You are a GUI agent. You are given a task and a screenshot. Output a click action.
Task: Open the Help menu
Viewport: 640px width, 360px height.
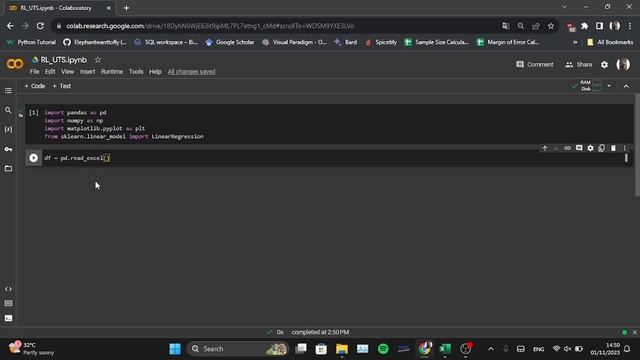(155, 71)
